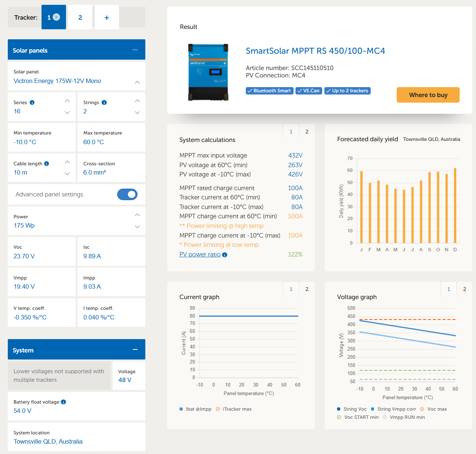Click the MPPT product image thumbnail

point(208,72)
